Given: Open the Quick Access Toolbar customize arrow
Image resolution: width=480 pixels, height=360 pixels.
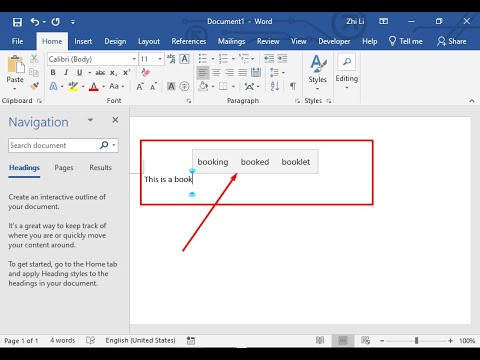Looking at the screenshot, I should click(73, 22).
